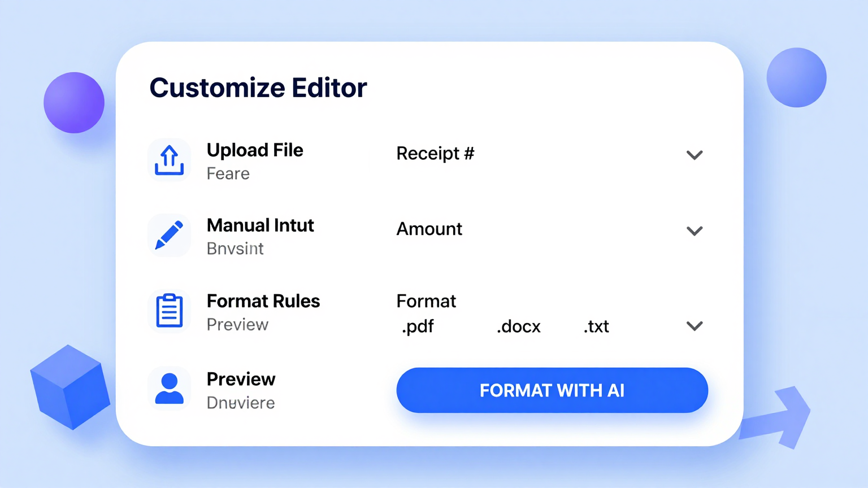
Task: Select the .pdf format option
Action: click(x=418, y=326)
